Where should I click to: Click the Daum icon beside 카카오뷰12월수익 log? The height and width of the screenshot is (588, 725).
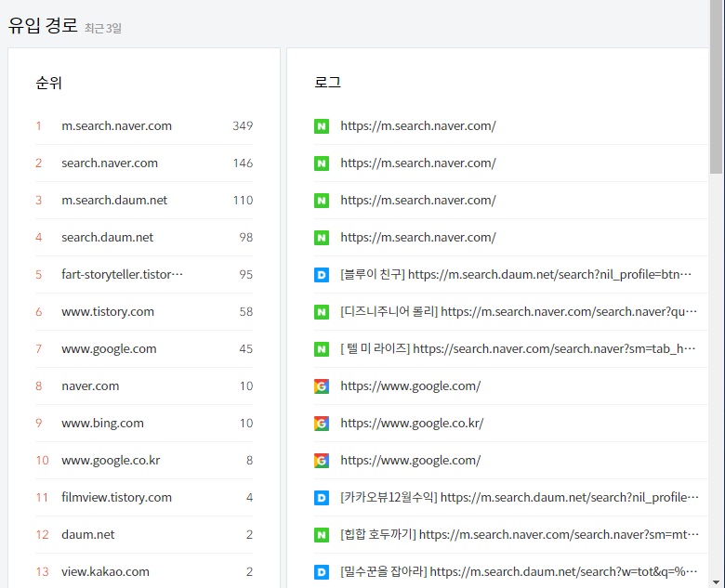tap(322, 498)
